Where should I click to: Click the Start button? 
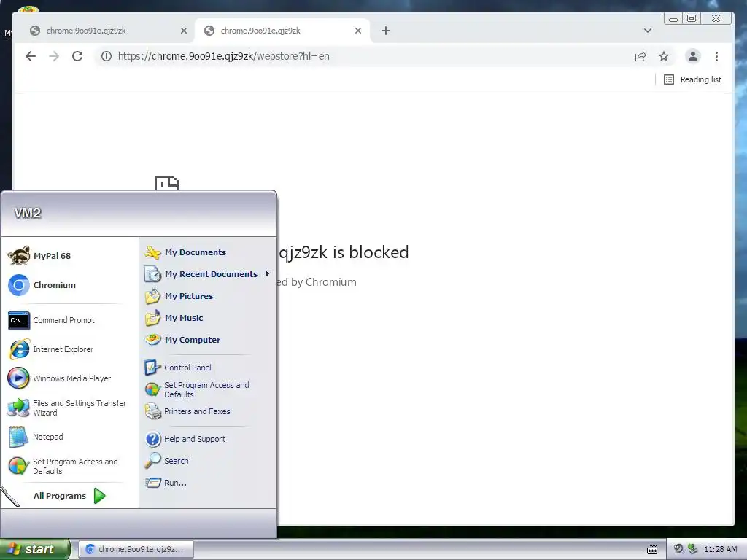tap(34, 549)
